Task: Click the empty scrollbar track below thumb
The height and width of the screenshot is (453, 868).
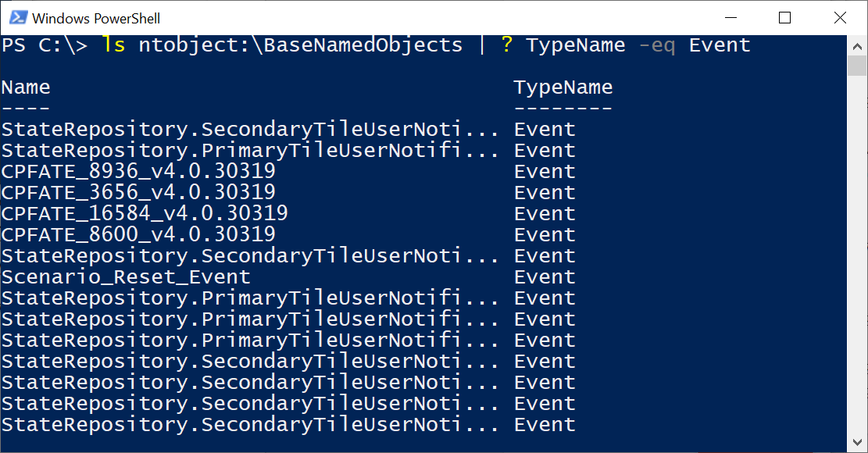Action: tap(857, 255)
